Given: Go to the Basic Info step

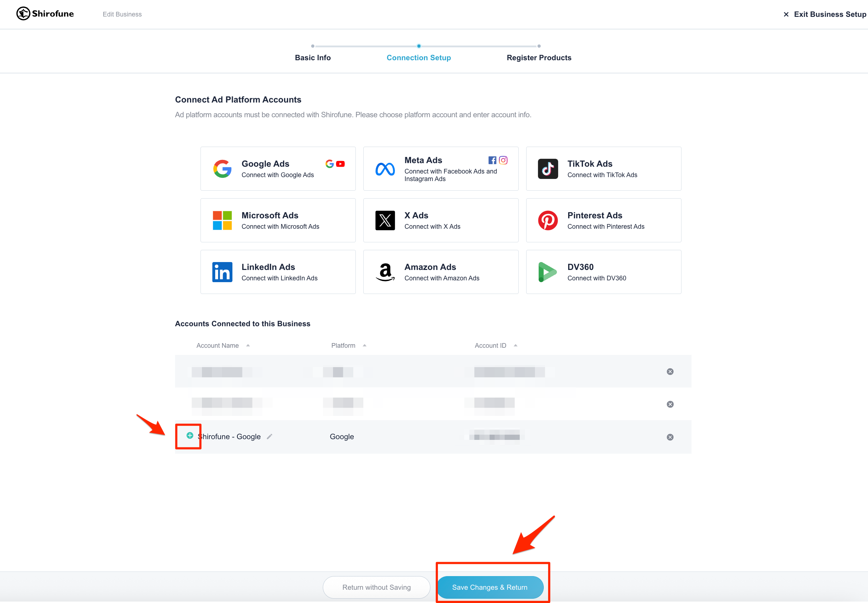Looking at the screenshot, I should (313, 58).
